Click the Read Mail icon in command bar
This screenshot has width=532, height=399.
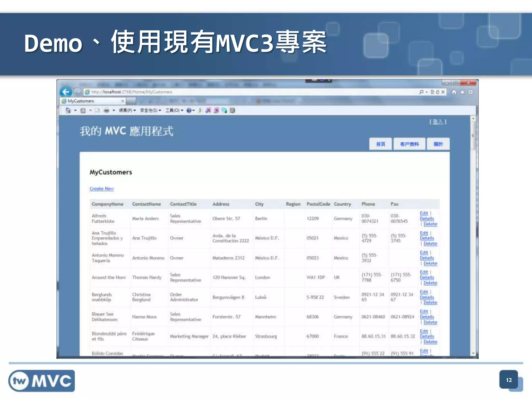(x=97, y=111)
